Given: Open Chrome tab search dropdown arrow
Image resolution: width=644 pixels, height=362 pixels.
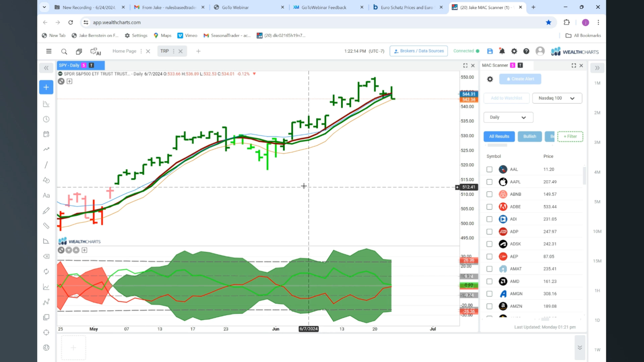Looking at the screenshot, I should (x=44, y=7).
